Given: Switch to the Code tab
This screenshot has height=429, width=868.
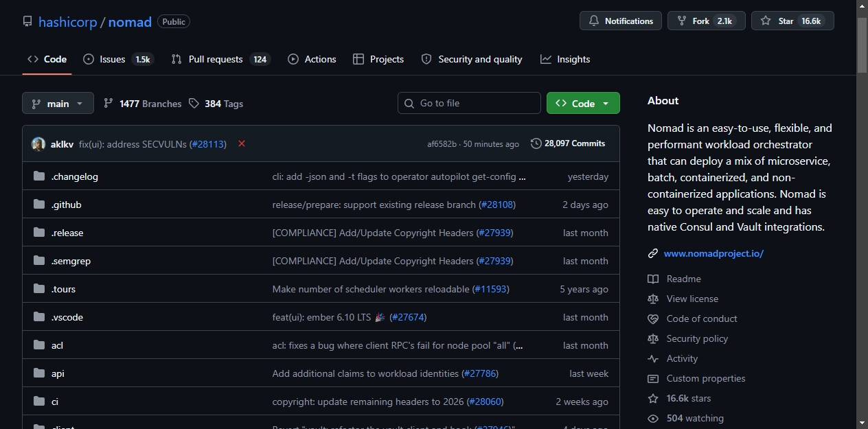Looking at the screenshot, I should click(47, 59).
